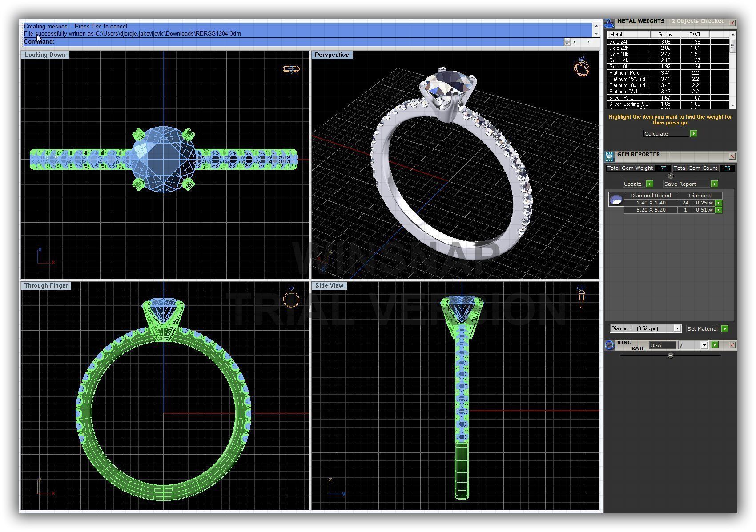Close the Gem Reporter panel
756x532 pixels.
pyautogui.click(x=732, y=156)
